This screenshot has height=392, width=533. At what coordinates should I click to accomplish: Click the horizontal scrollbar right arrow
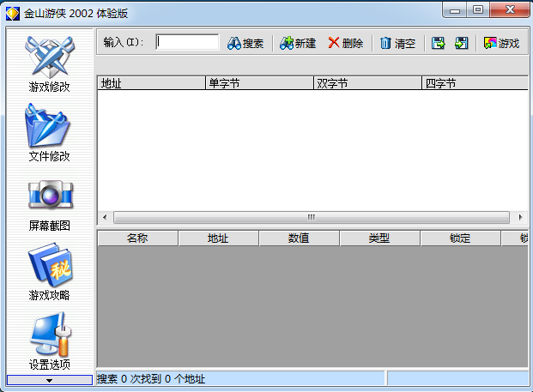click(520, 217)
